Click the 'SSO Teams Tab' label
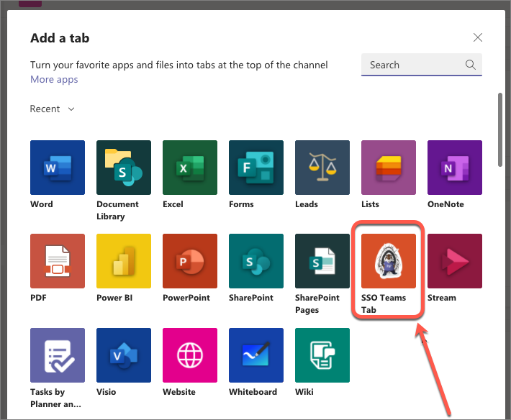Screen dimensions: 511x420 point(384,303)
